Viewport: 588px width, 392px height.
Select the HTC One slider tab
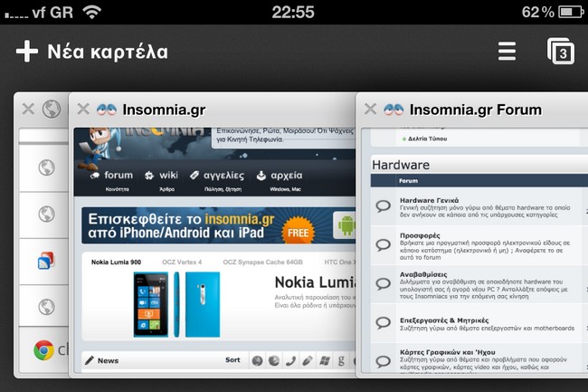(340, 263)
